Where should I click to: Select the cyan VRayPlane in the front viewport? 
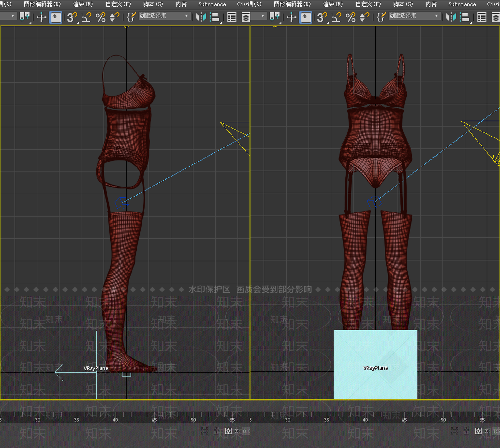point(376,364)
